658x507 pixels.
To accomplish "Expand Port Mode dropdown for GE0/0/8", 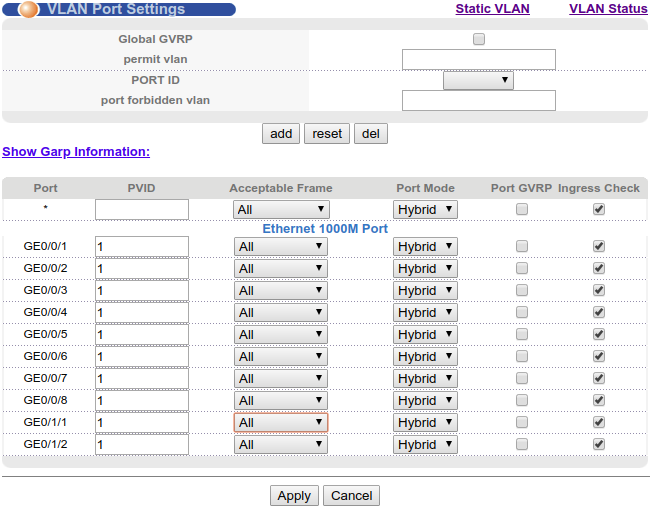I will [x=425, y=401].
